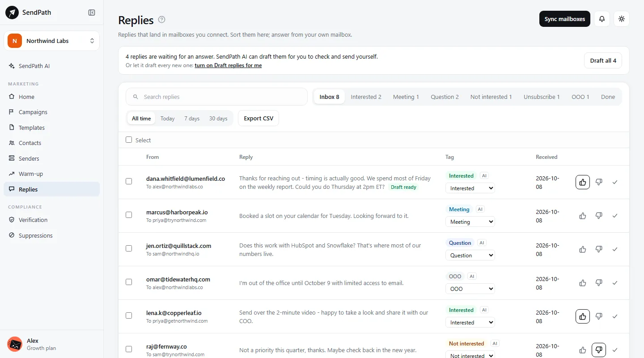
Task: Open the Alex account menu
Action: coord(51,344)
